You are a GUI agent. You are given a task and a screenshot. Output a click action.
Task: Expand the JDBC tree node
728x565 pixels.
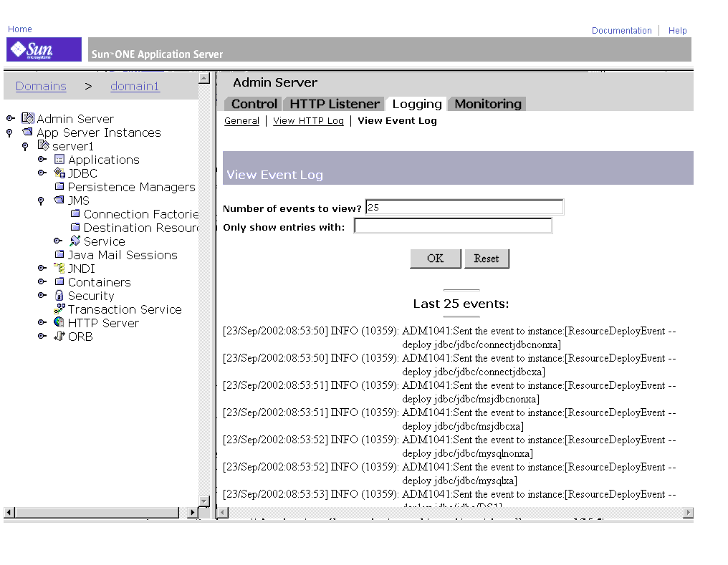42,173
